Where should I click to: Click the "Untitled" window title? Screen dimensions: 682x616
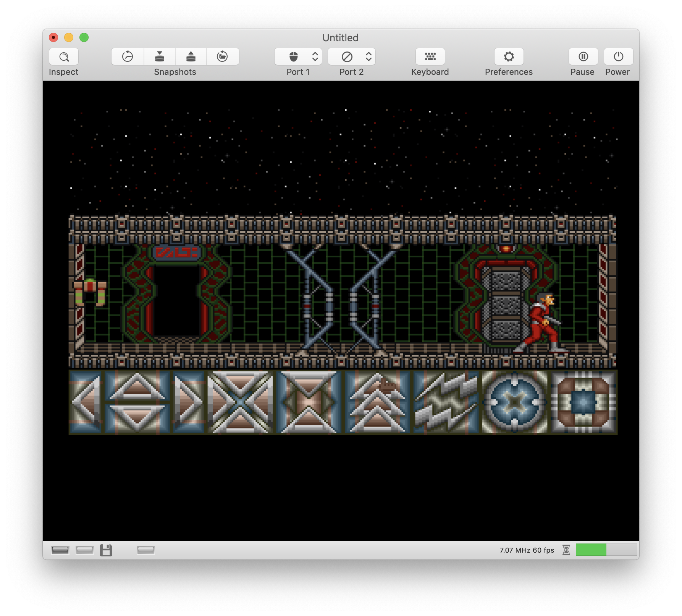tap(341, 38)
